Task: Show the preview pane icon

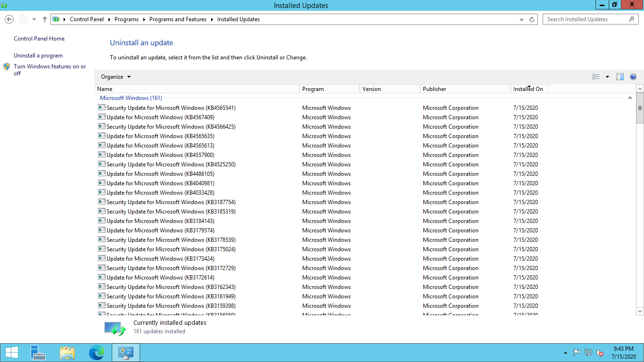Action: [620, 77]
